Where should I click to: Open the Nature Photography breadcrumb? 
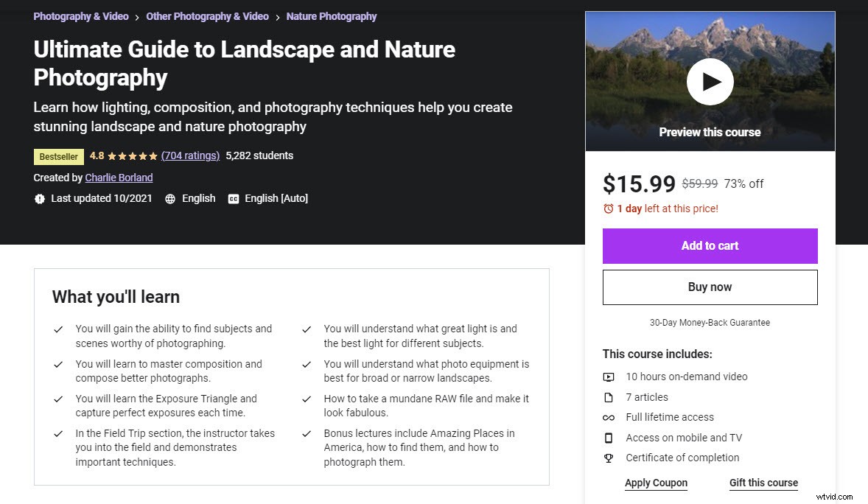332,16
